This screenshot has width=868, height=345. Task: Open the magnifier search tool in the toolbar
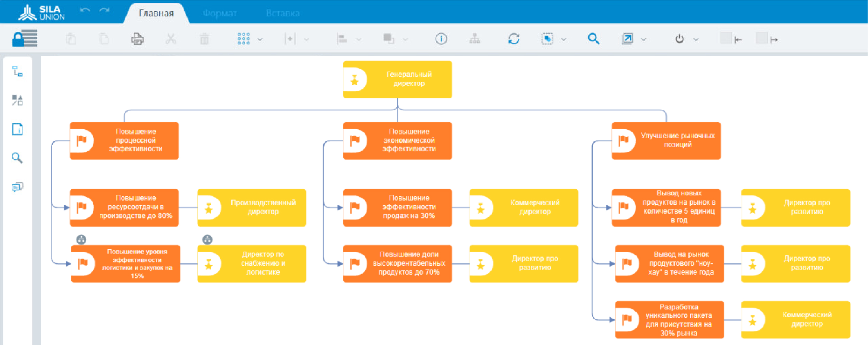[593, 39]
